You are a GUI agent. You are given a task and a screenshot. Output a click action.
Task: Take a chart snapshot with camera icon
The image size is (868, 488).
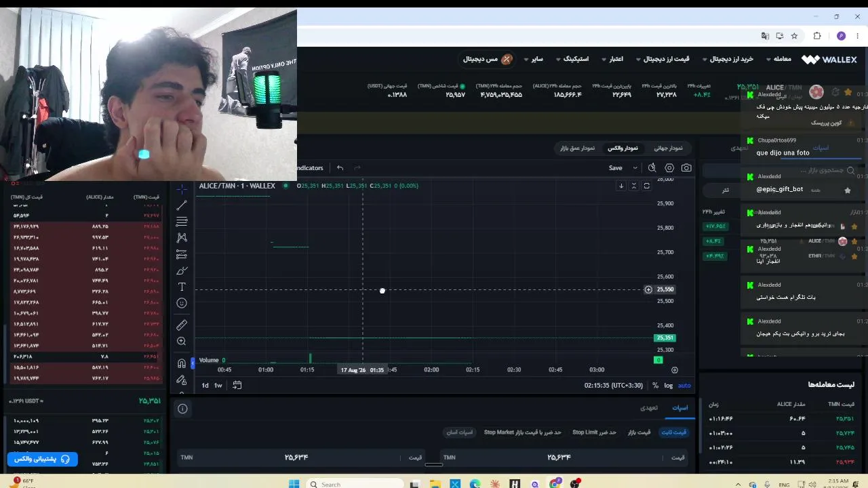(x=687, y=168)
